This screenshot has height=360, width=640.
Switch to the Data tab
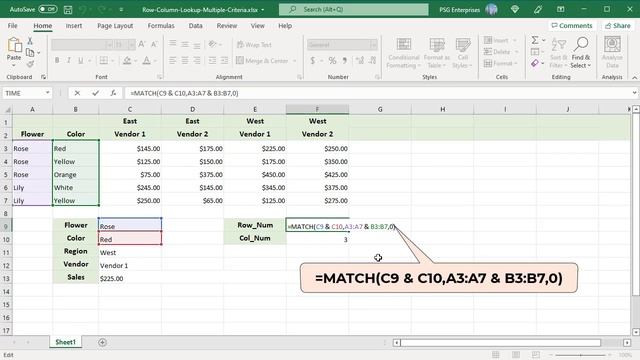click(196, 26)
